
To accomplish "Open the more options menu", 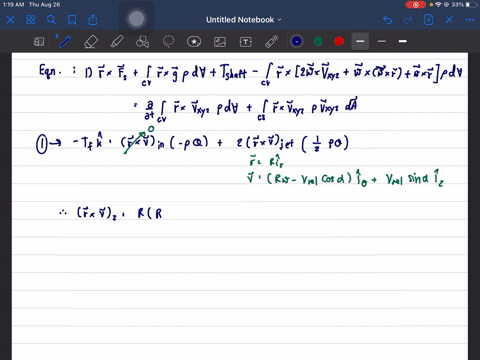I will [470, 20].
